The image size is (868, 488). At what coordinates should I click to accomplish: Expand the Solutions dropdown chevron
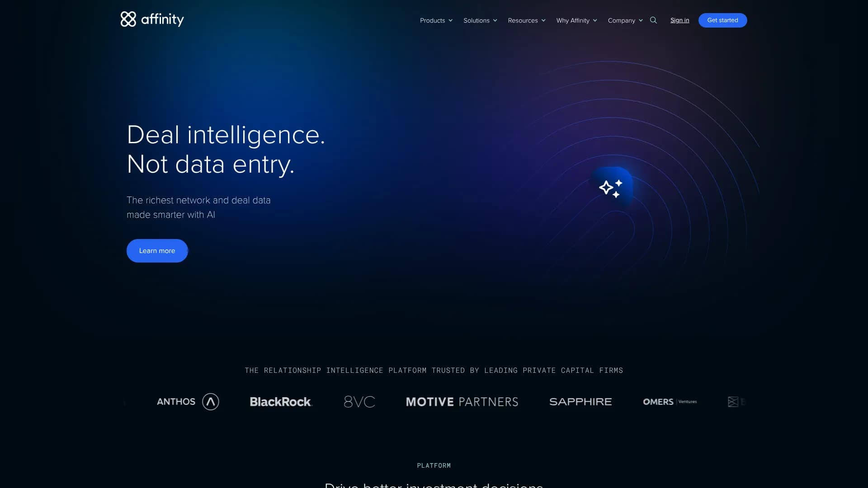(495, 21)
